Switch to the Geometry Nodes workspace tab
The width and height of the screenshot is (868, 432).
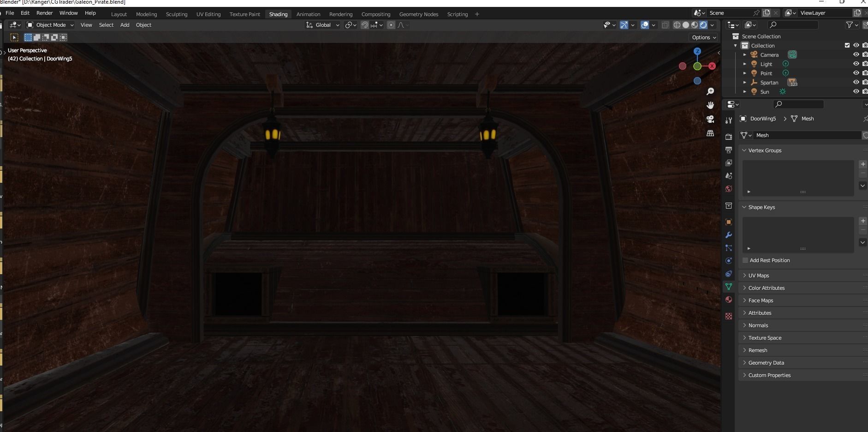point(419,14)
